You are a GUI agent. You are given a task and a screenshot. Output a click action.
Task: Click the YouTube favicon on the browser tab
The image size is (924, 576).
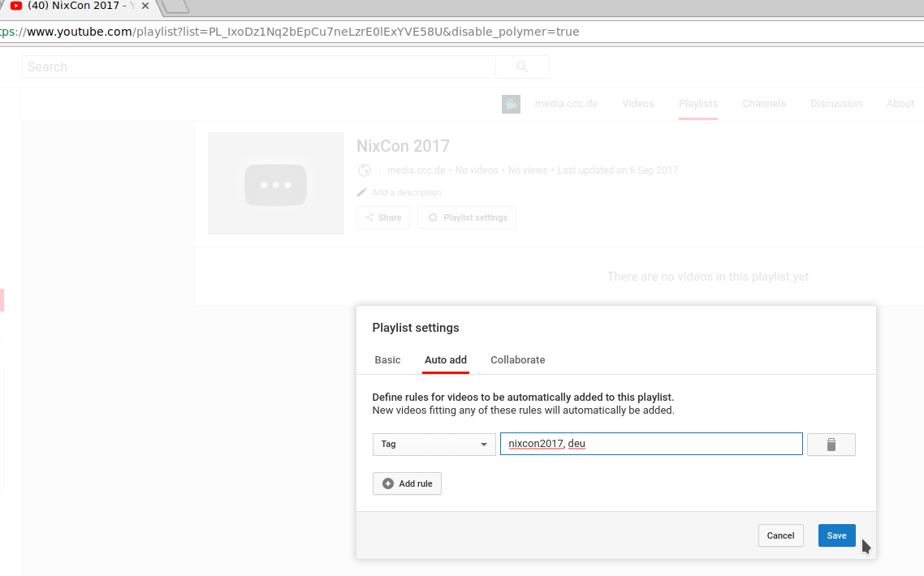[16, 6]
